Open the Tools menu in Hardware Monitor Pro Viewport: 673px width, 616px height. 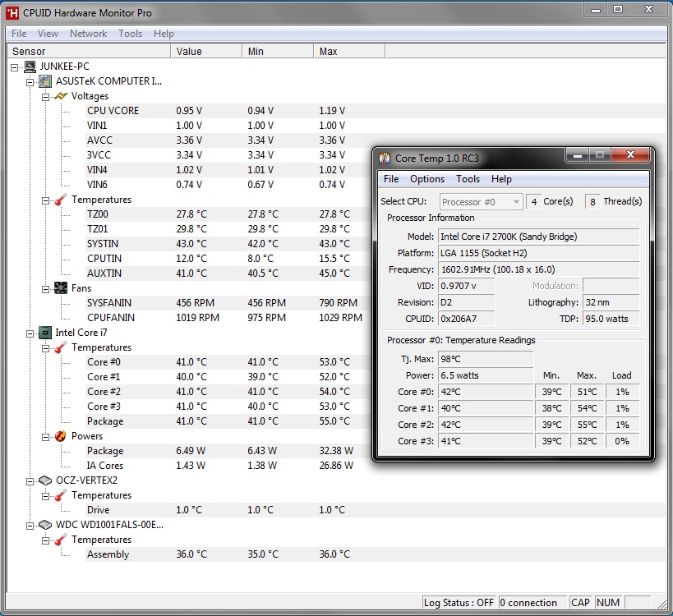point(130,34)
